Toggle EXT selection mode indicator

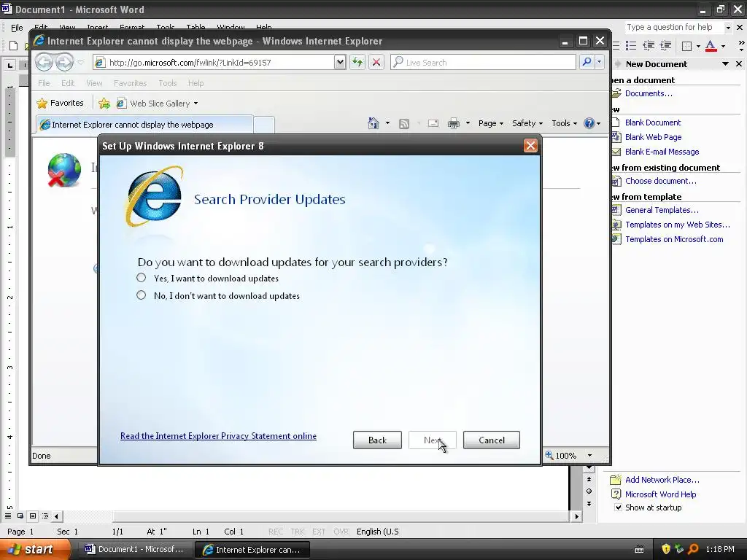pyautogui.click(x=319, y=532)
